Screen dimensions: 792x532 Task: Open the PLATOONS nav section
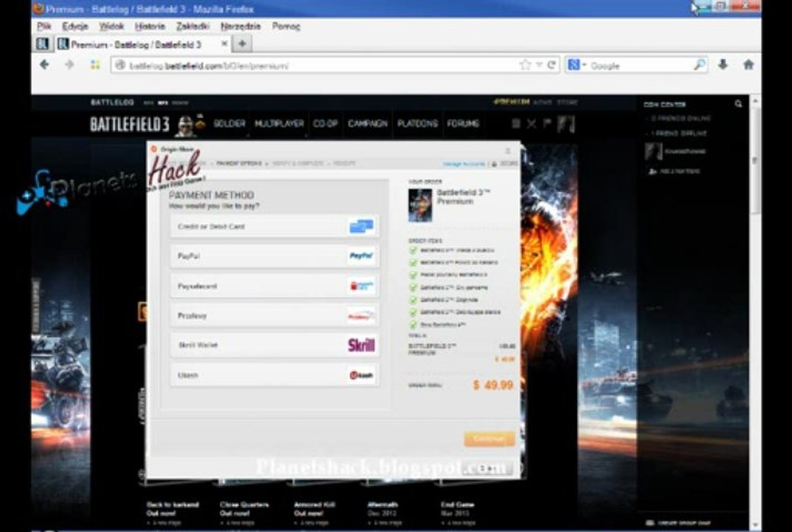click(417, 123)
